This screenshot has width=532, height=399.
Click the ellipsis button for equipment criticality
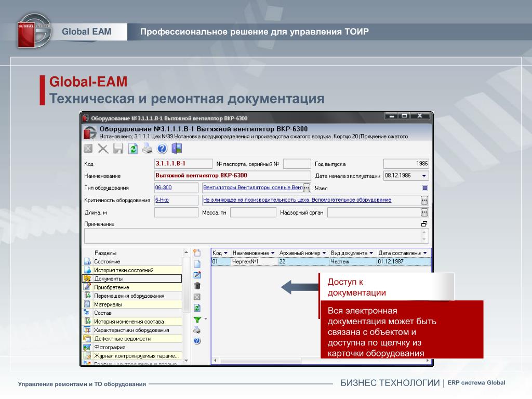coord(424,200)
